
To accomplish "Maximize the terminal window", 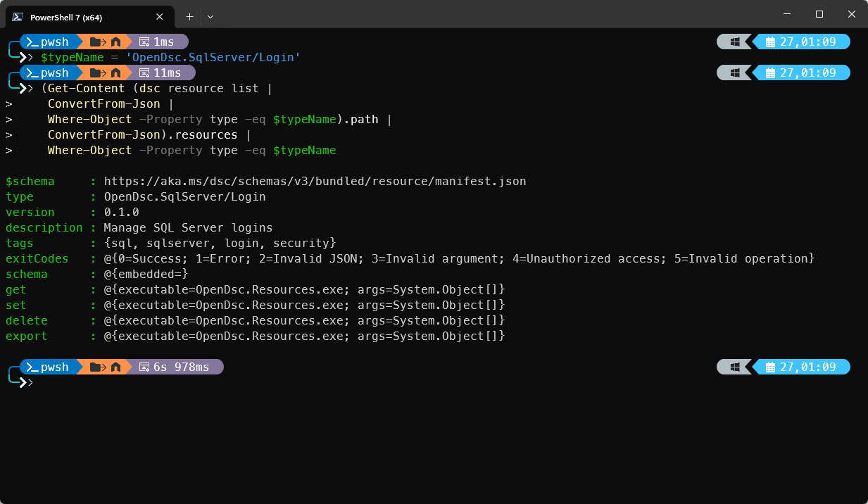I will click(x=819, y=15).
